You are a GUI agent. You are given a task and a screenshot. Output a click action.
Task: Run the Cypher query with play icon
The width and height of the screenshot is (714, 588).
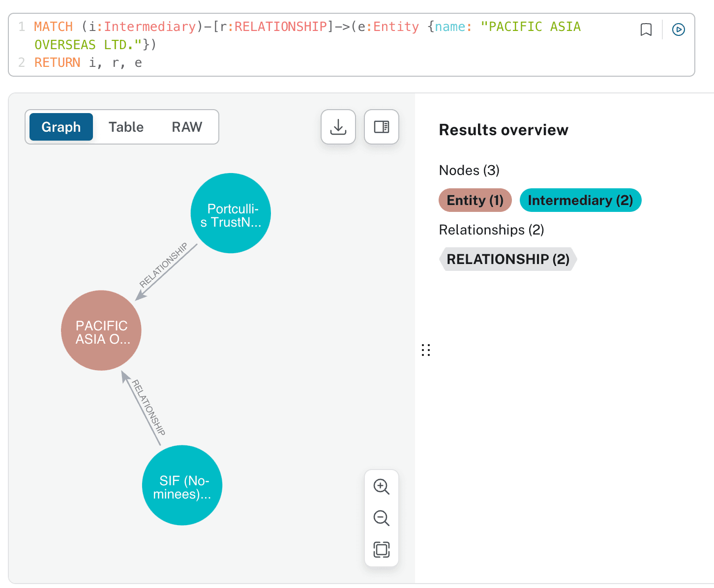click(678, 30)
